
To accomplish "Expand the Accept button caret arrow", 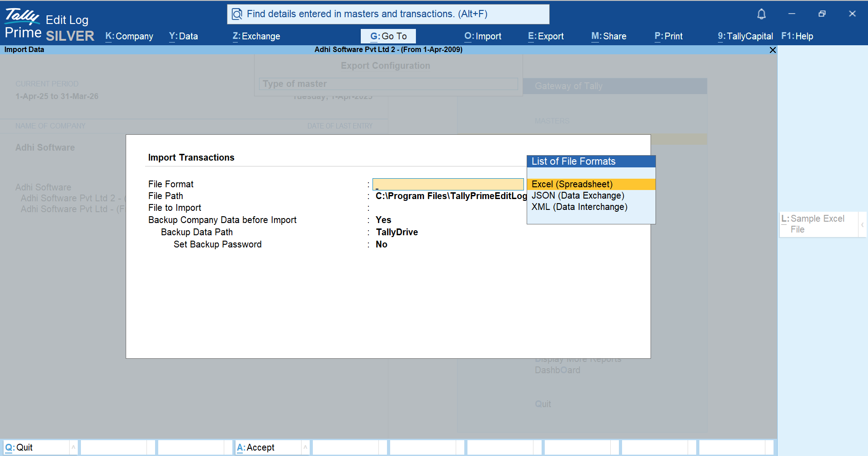I will click(x=305, y=447).
